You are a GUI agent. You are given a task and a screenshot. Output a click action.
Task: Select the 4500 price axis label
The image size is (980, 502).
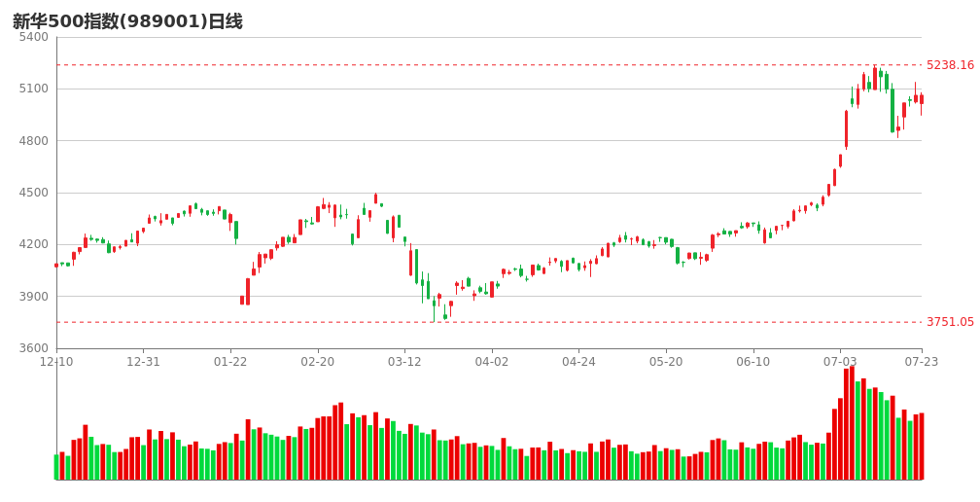point(33,193)
